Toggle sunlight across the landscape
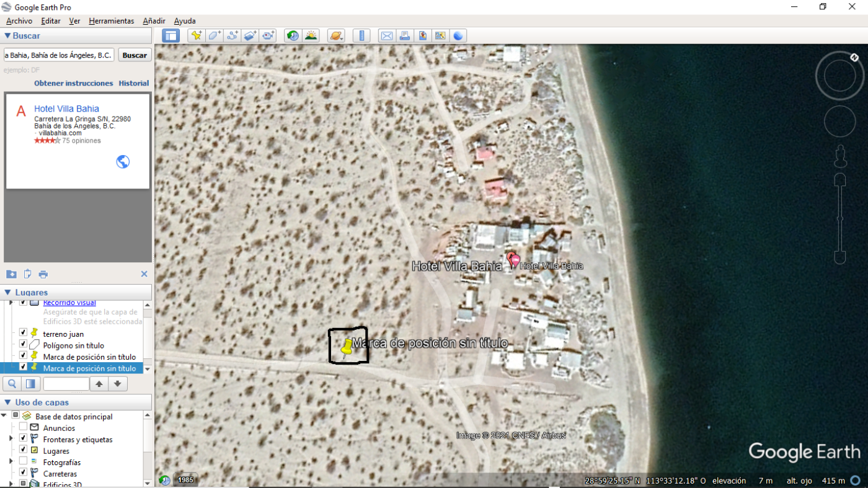Screen dimensions: 868x488 point(311,35)
